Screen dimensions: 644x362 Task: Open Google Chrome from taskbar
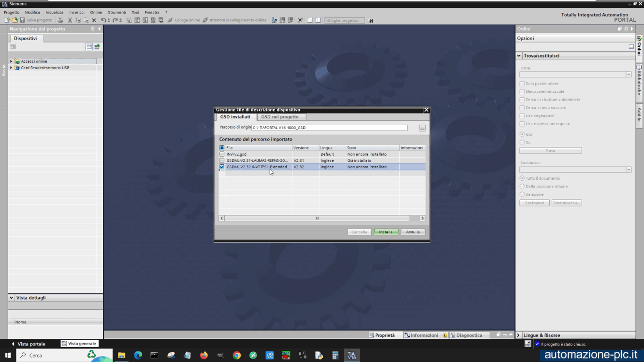pyautogui.click(x=236, y=355)
